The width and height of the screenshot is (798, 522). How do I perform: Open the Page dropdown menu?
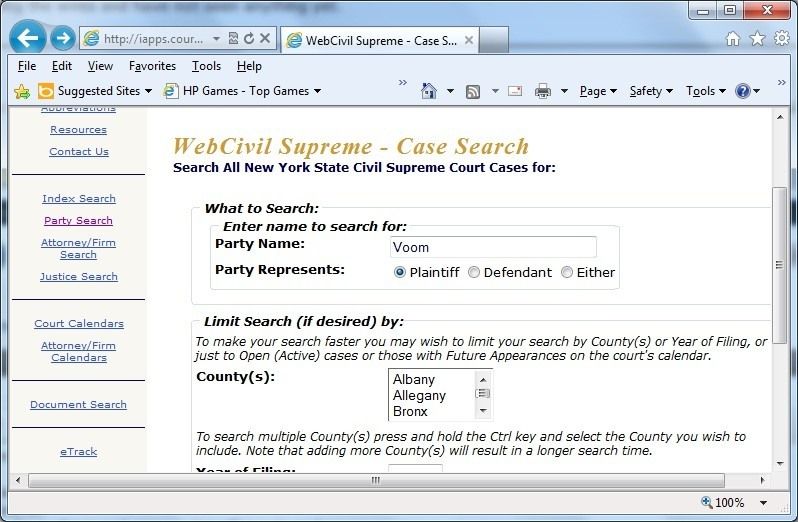598,91
